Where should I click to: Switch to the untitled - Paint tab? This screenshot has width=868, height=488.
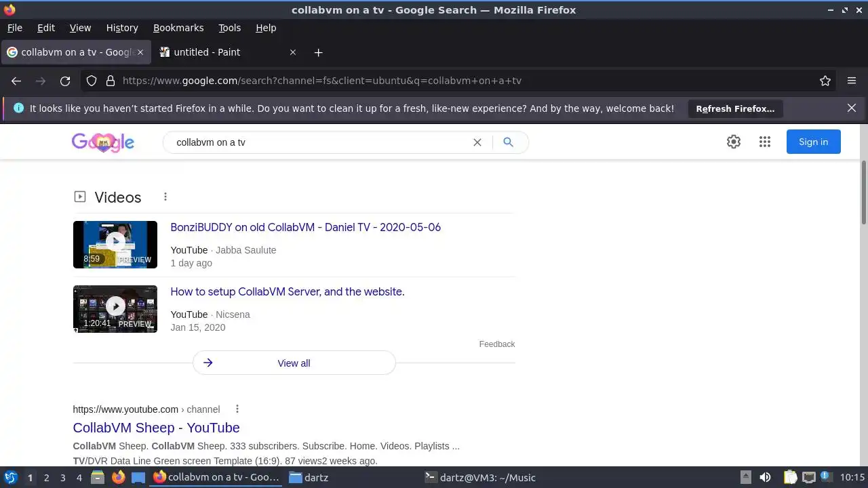(228, 52)
